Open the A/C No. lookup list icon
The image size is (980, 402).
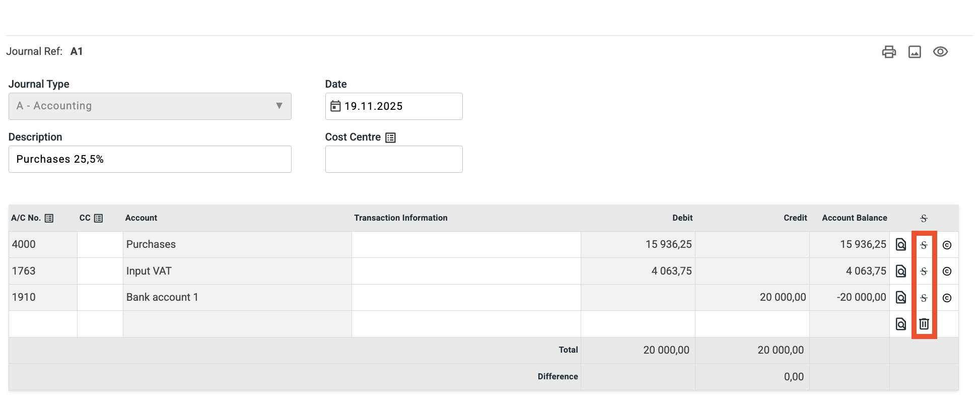click(49, 218)
